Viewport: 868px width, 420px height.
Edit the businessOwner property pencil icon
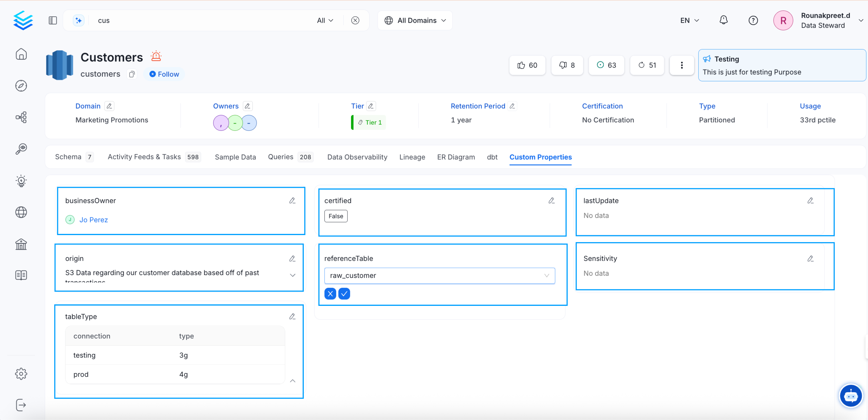[x=292, y=201]
